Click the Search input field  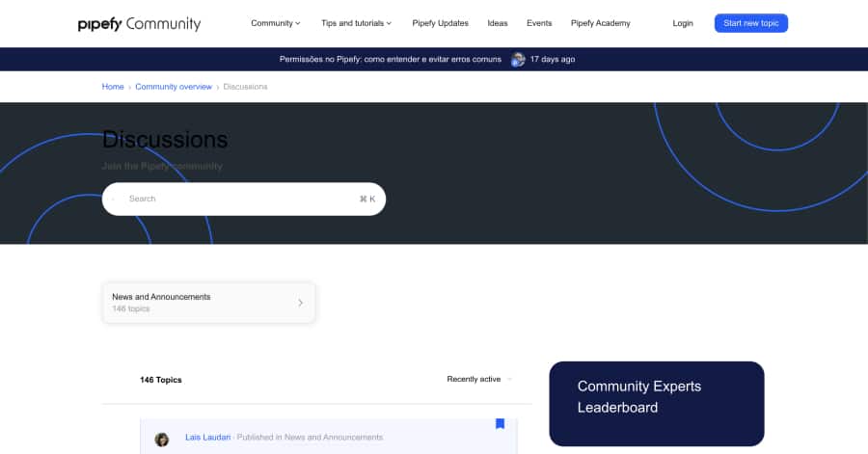click(244, 200)
